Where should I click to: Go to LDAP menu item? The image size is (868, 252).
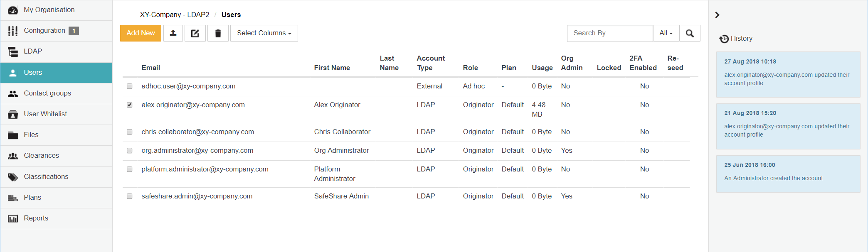click(56, 51)
